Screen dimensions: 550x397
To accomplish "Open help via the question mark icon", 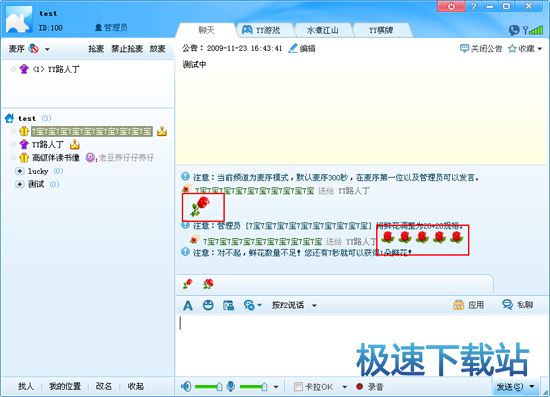I will pos(474,6).
